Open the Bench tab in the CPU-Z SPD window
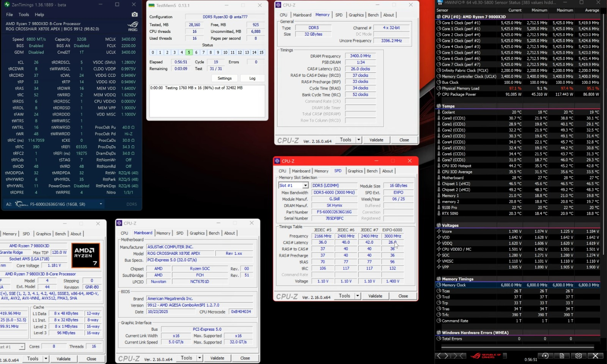Image resolution: width=607 pixels, height=364 pixels. tap(372, 171)
